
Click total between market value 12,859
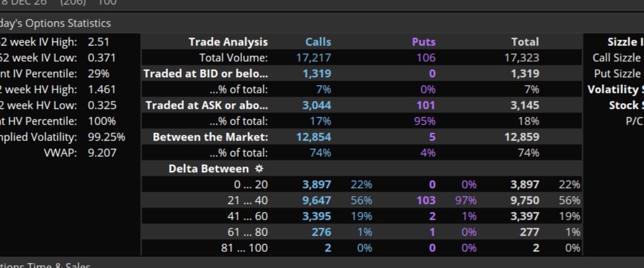point(522,137)
